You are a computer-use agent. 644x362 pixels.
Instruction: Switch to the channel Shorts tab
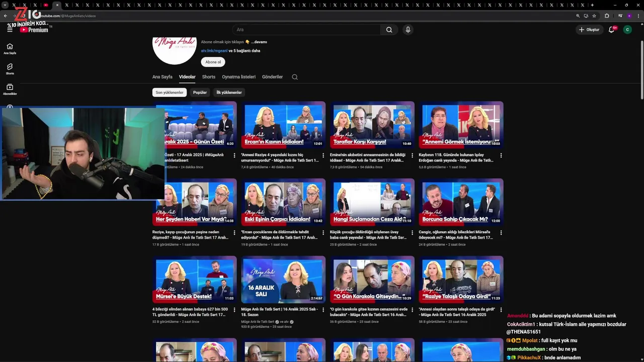pos(209,77)
